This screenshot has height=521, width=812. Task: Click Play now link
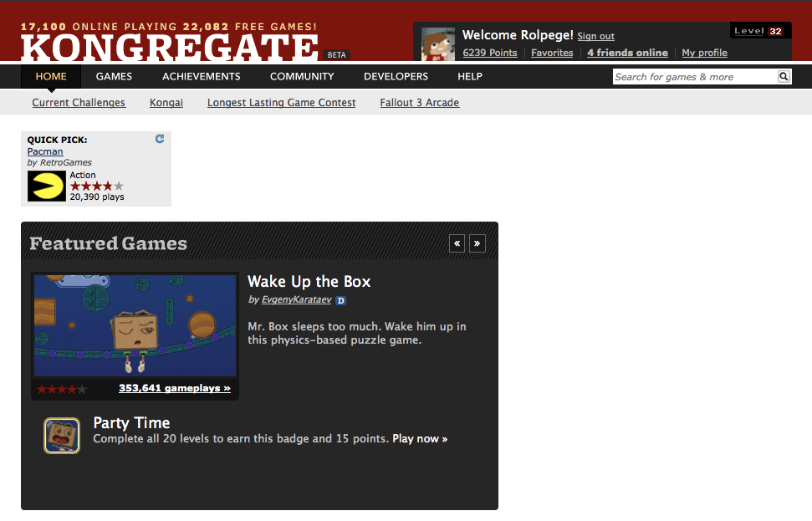420,439
